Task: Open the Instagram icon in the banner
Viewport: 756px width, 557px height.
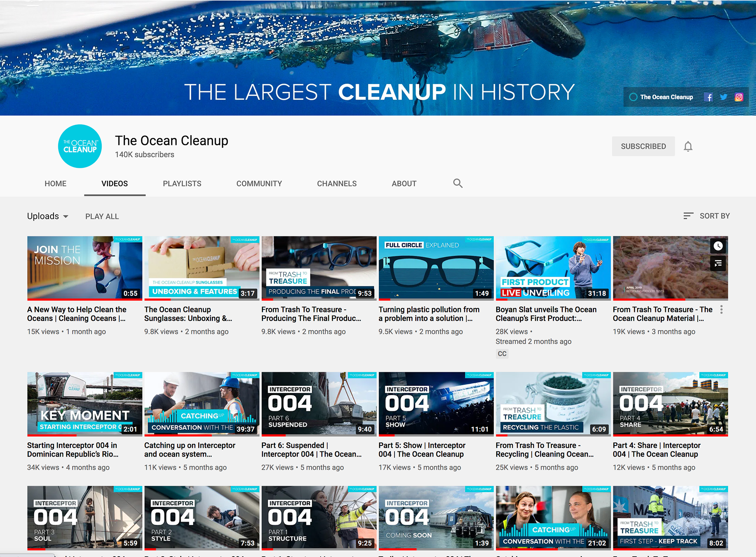Action: (x=739, y=97)
